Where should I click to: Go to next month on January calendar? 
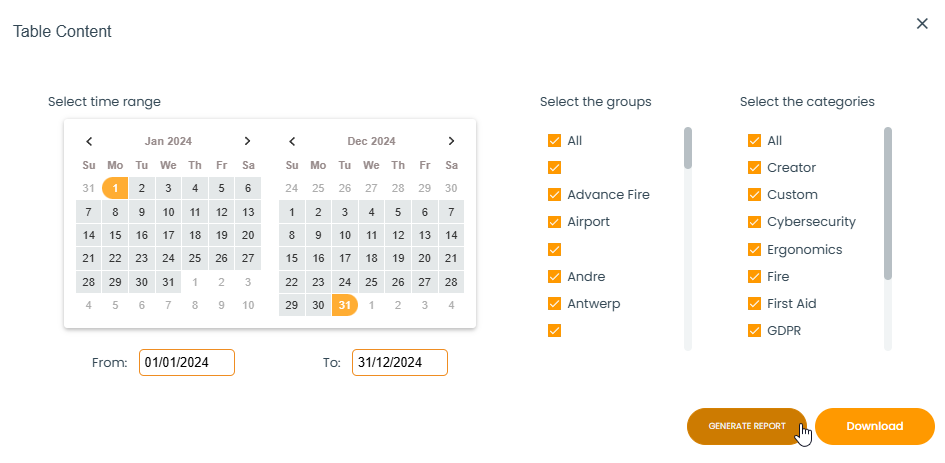coord(248,141)
